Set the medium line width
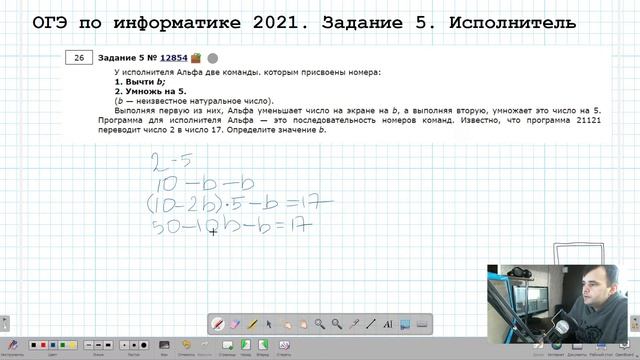The width and height of the screenshot is (640, 360). point(98,345)
